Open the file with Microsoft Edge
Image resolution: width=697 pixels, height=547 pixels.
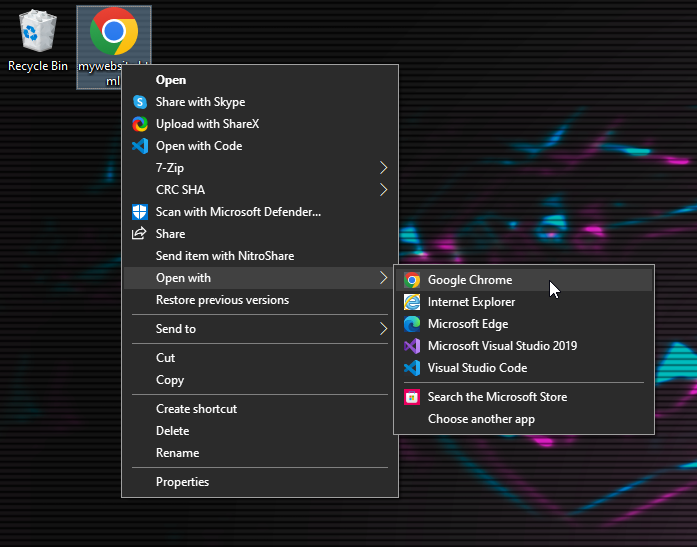(524, 324)
